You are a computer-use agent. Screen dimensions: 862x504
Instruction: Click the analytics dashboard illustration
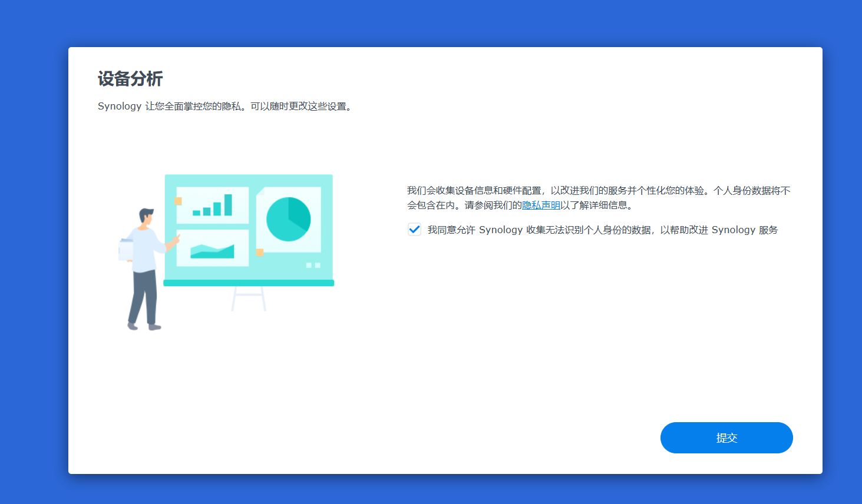point(226,252)
